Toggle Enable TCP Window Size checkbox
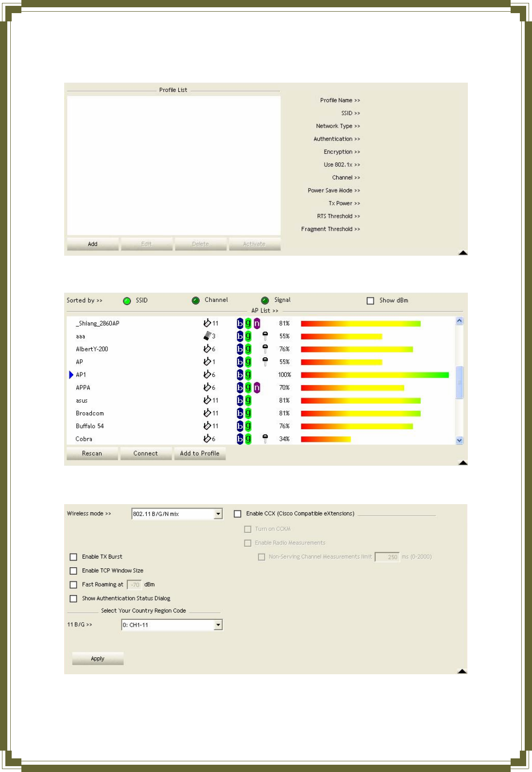This screenshot has width=532, height=772. pyautogui.click(x=73, y=571)
